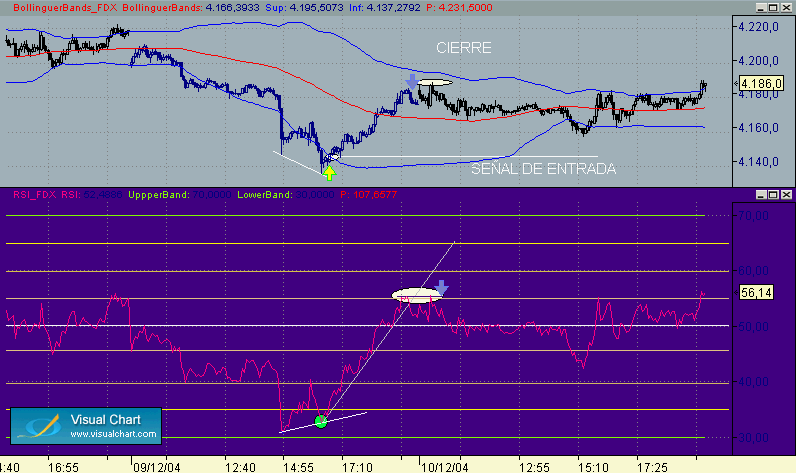
Task: Click the 17:10 time axis label
Action: [357, 467]
